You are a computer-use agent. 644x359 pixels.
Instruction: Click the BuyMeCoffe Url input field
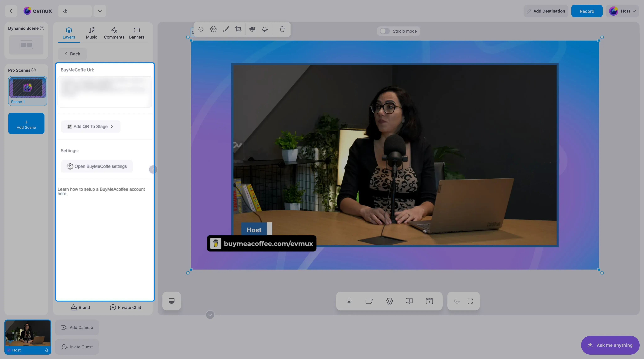(105, 92)
